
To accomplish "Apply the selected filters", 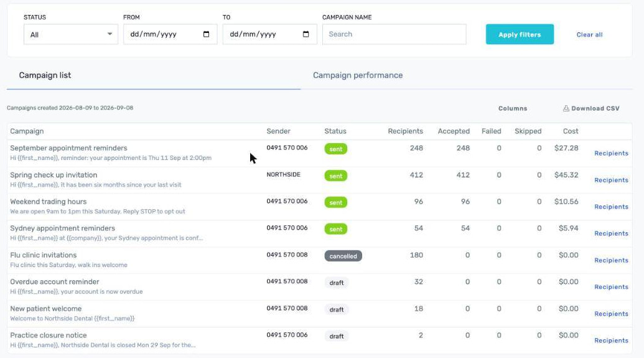I will pos(520,34).
